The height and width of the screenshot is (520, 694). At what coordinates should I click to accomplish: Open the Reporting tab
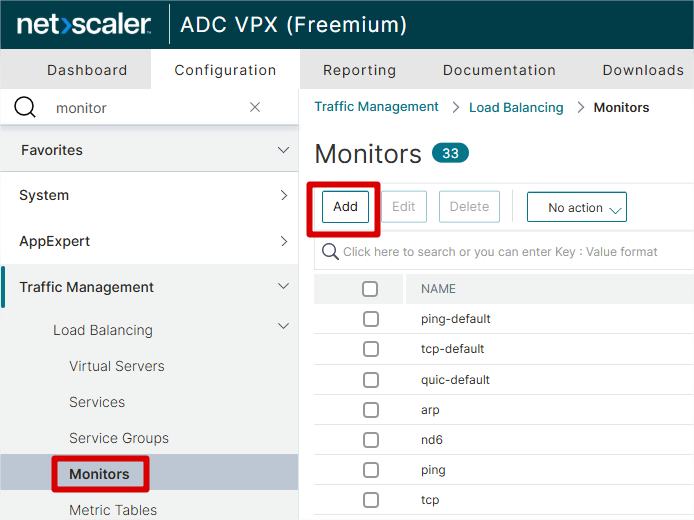pyautogui.click(x=359, y=70)
